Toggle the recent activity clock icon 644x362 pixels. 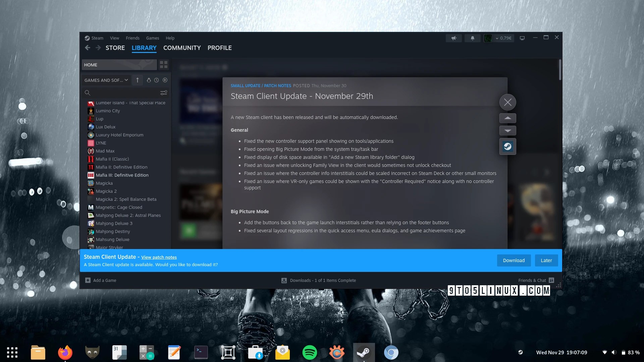157,80
